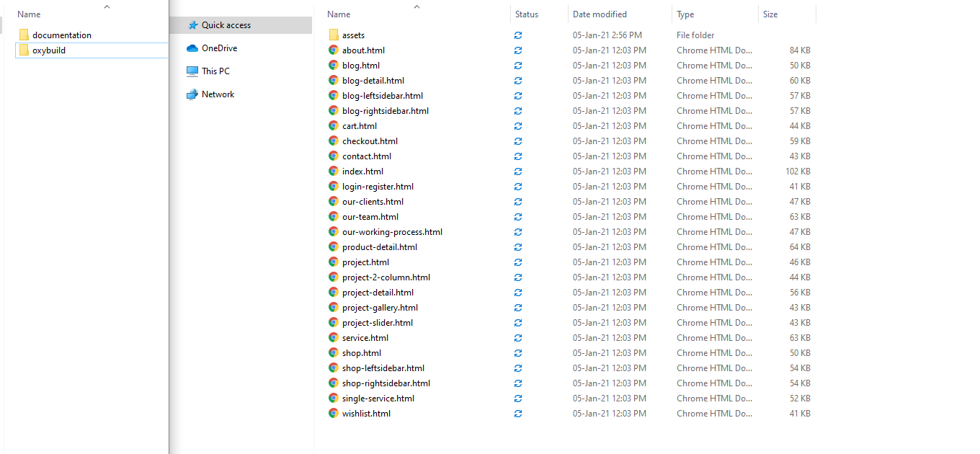
Task: Sort files by the Size column header
Action: pos(770,14)
